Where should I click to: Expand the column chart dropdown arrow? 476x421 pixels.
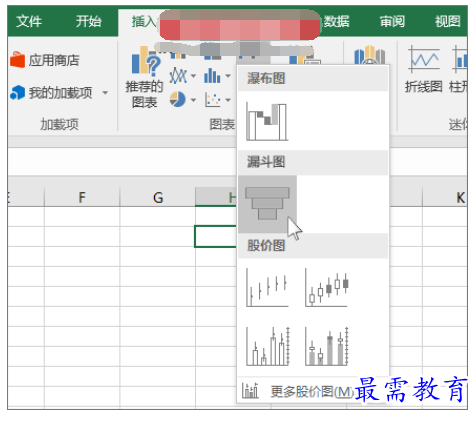(228, 76)
